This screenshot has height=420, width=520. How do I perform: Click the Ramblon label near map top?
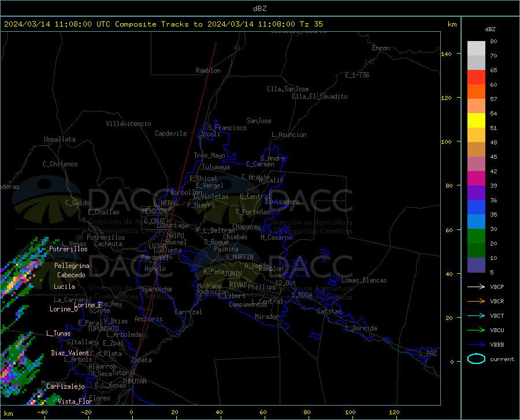pyautogui.click(x=208, y=70)
